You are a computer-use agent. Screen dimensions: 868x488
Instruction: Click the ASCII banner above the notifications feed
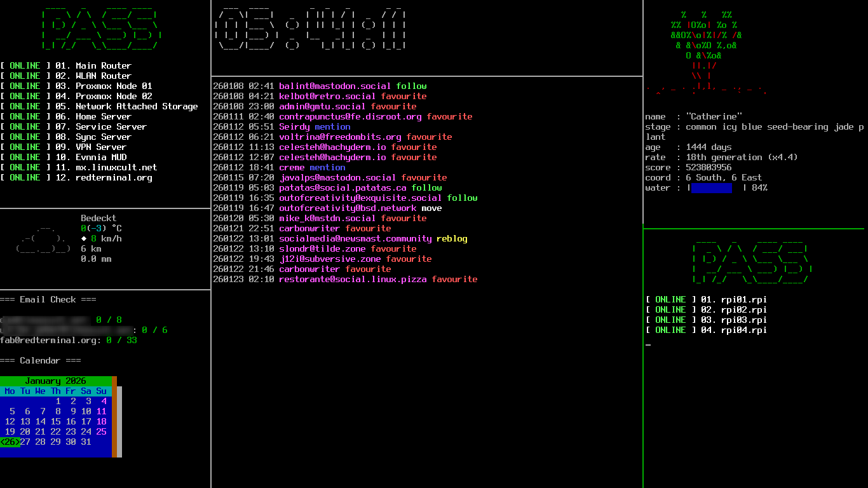click(x=311, y=29)
